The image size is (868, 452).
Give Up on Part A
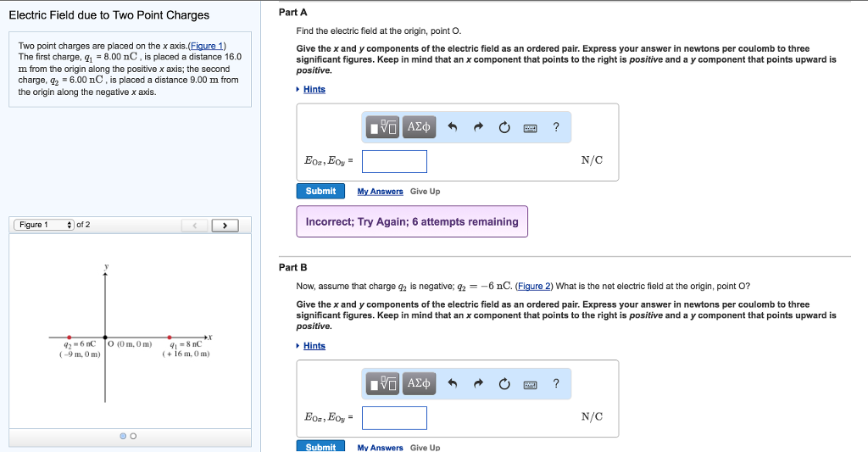(x=426, y=192)
